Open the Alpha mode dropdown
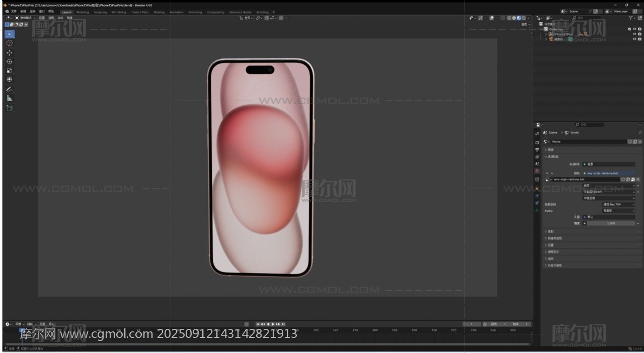This screenshot has width=644, height=353. (x=618, y=211)
